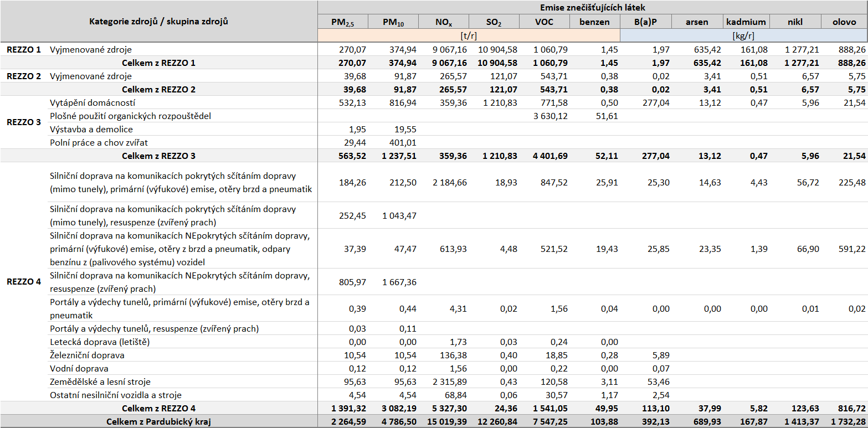Select 'Polní práce a chov zvířat' label
Image resolution: width=868 pixels, height=428 pixels.
coord(99,142)
